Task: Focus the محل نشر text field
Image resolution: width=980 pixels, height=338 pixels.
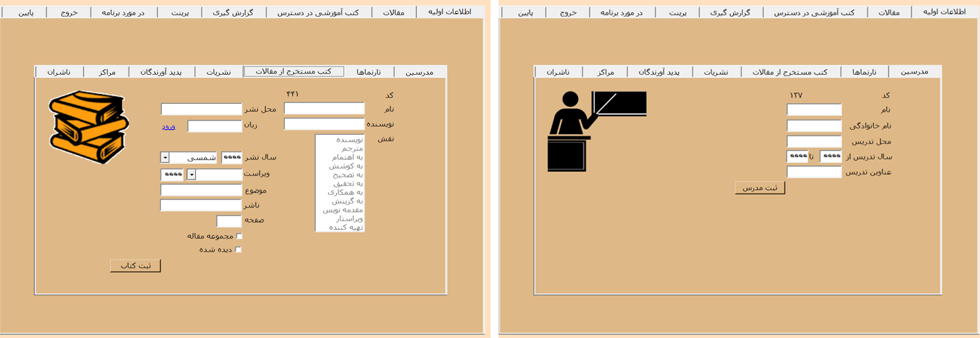Action: coord(201,109)
